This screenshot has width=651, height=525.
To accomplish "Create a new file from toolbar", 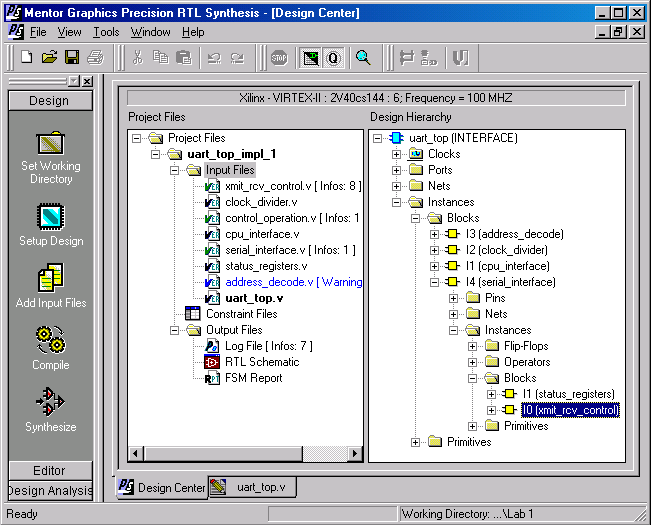I will pos(27,57).
